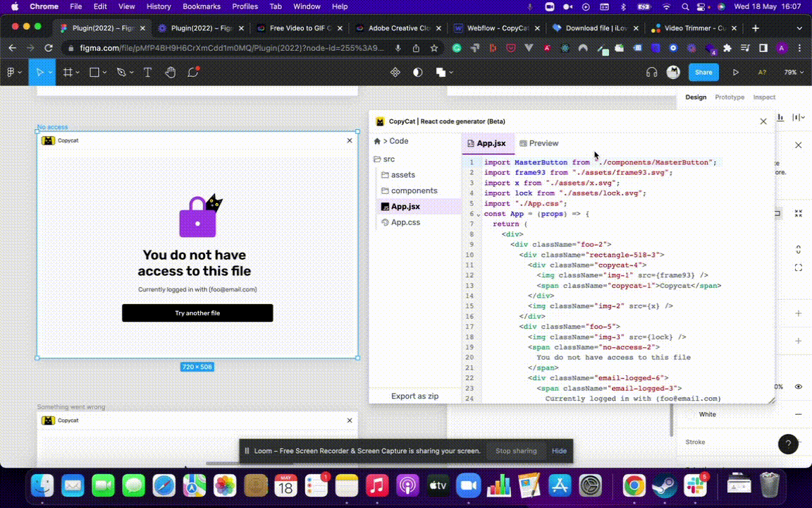Image resolution: width=812 pixels, height=508 pixels.
Task: Click the user avatar in Figma toolbar
Action: [673, 73]
